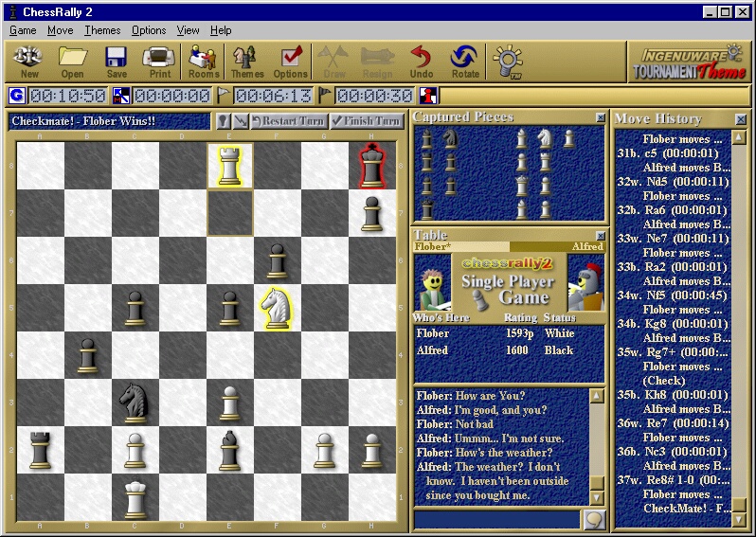Undo the last move with the red arrow
Image resolution: width=756 pixels, height=537 pixels.
coord(422,62)
